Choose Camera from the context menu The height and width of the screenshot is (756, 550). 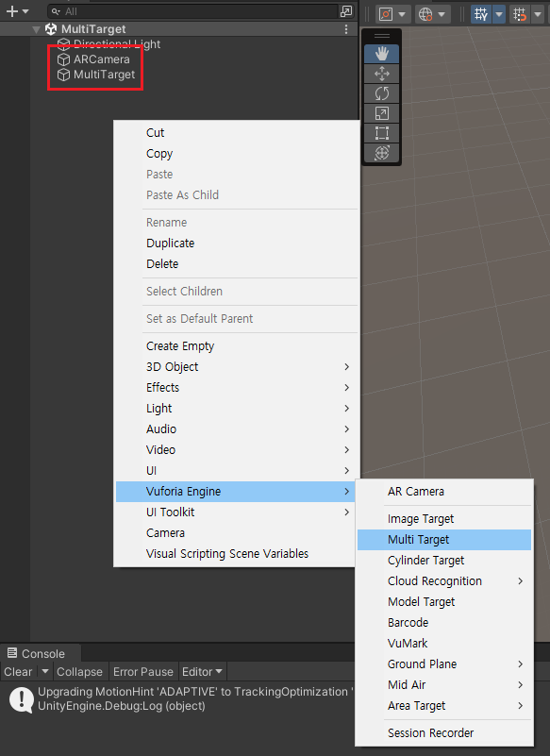coord(237,532)
